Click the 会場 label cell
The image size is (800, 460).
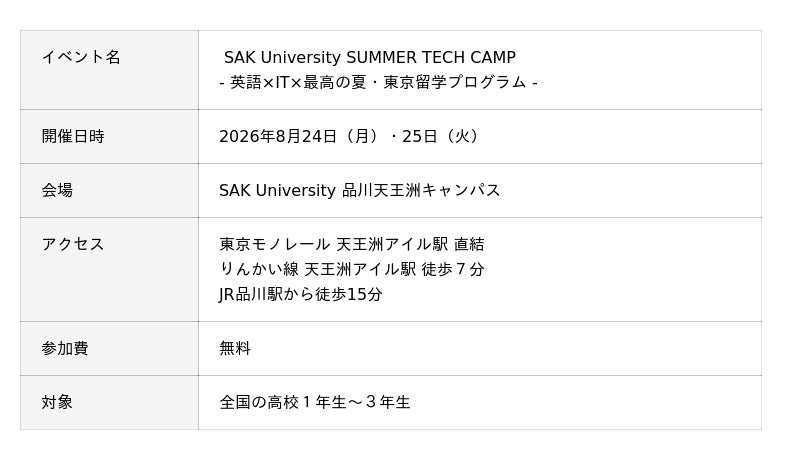click(x=109, y=191)
